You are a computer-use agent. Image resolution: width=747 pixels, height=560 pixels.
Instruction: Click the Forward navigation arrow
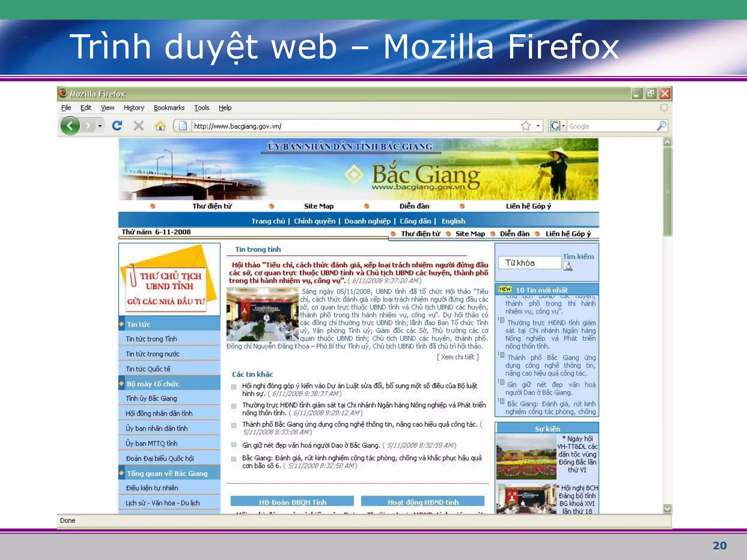(88, 126)
